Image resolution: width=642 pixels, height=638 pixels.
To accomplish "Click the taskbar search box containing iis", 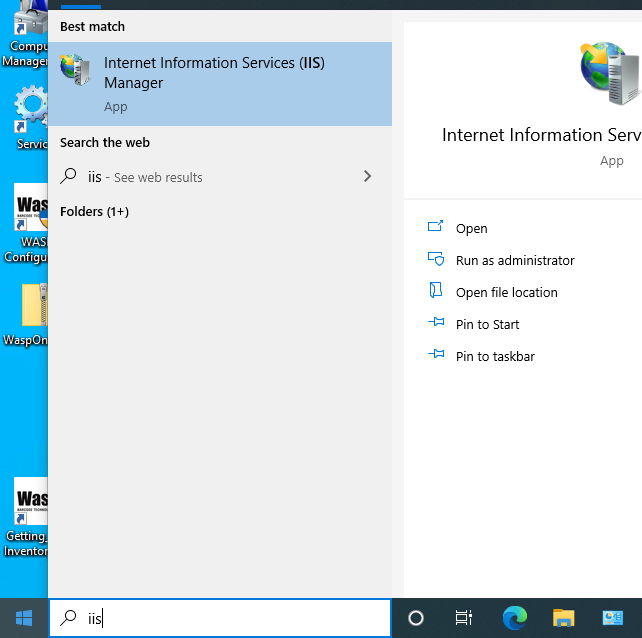I will pyautogui.click(x=220, y=618).
